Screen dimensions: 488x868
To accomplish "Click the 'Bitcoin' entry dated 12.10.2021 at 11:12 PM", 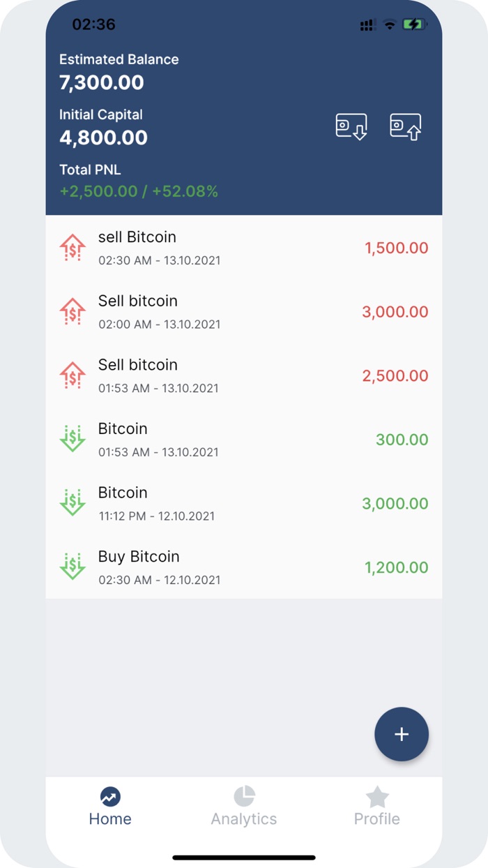I will 209,503.
